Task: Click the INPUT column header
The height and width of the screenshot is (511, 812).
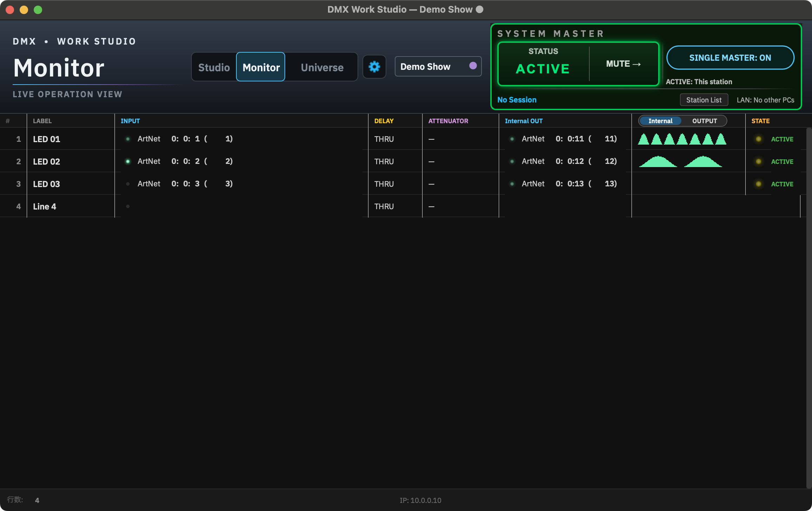Action: (130, 121)
